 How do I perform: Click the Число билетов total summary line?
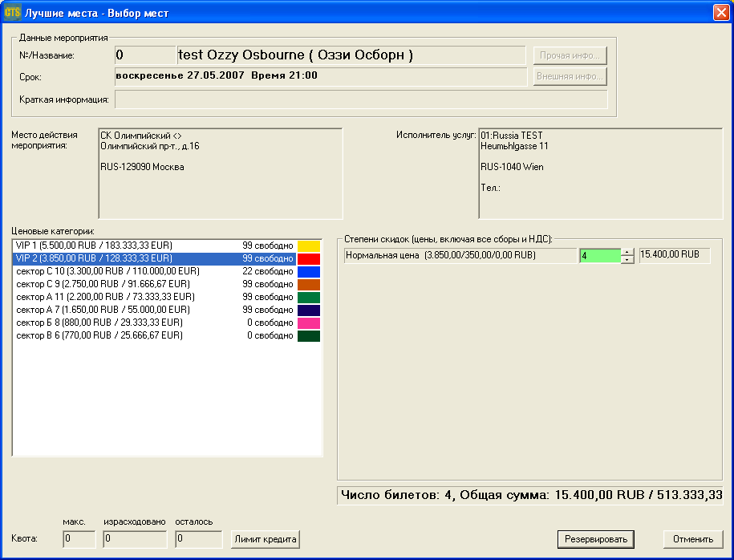(x=530, y=495)
